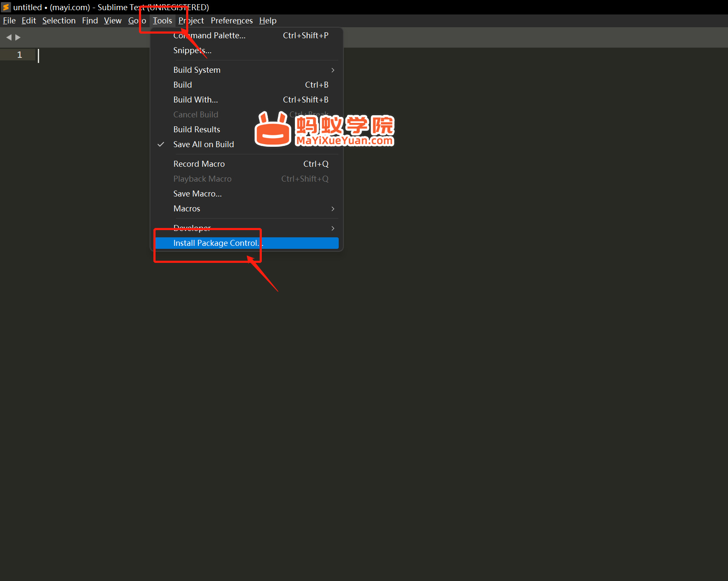Expand the Developer submenu
728x581 pixels.
point(246,228)
